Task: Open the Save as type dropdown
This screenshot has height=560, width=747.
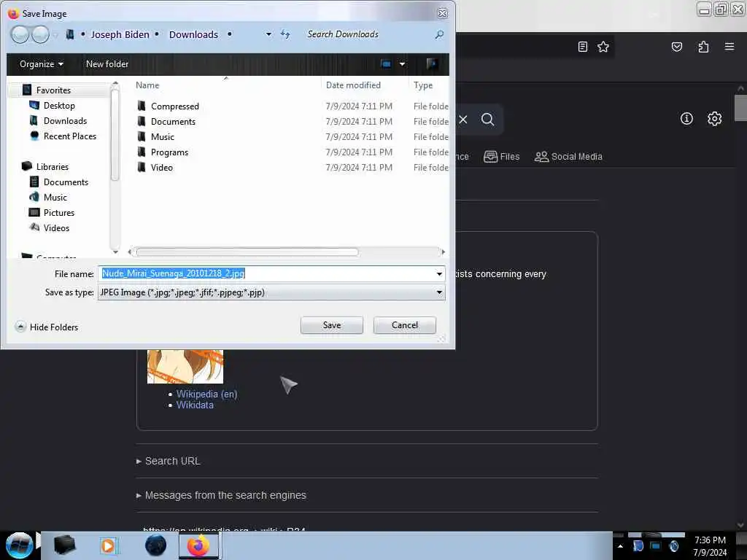Action: click(x=271, y=292)
